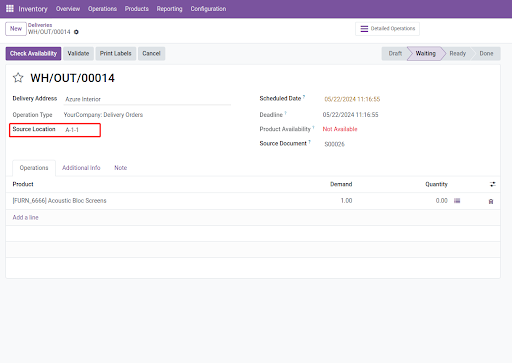512x363 pixels.
Task: Click the Quantity column header
Action: click(436, 184)
